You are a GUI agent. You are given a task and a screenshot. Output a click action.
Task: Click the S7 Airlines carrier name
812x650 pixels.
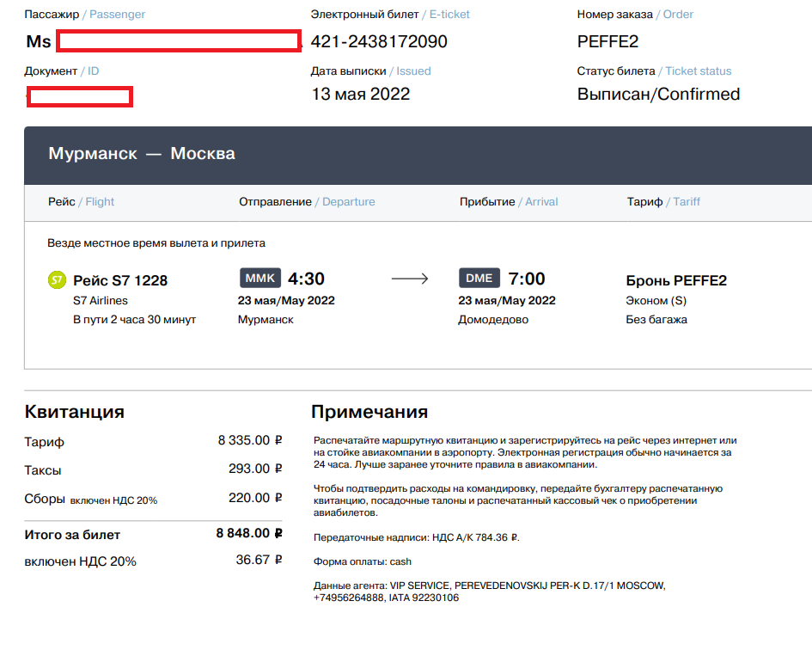coord(101,301)
